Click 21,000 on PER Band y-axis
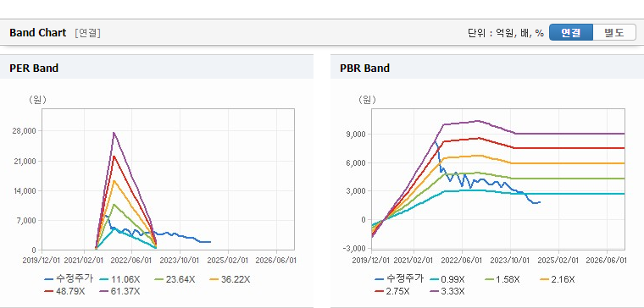The width and height of the screenshot is (644, 308). (25, 161)
